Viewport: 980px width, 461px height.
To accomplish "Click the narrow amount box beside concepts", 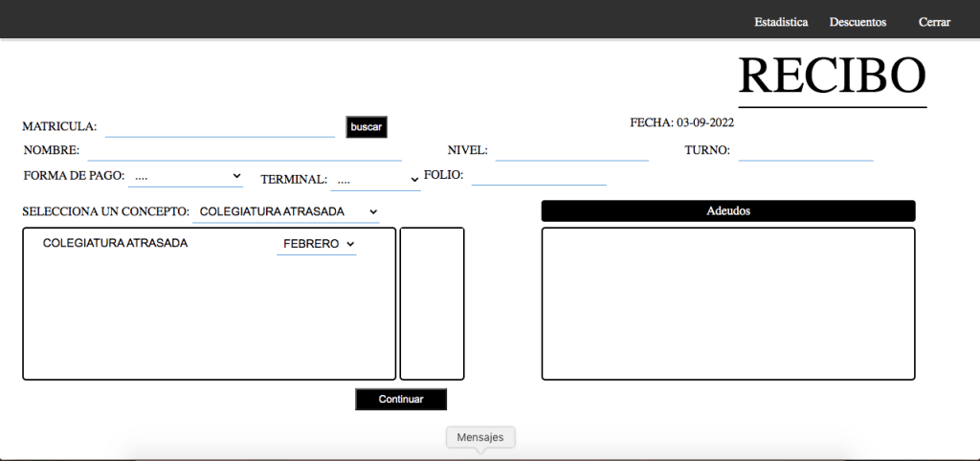I will click(432, 303).
